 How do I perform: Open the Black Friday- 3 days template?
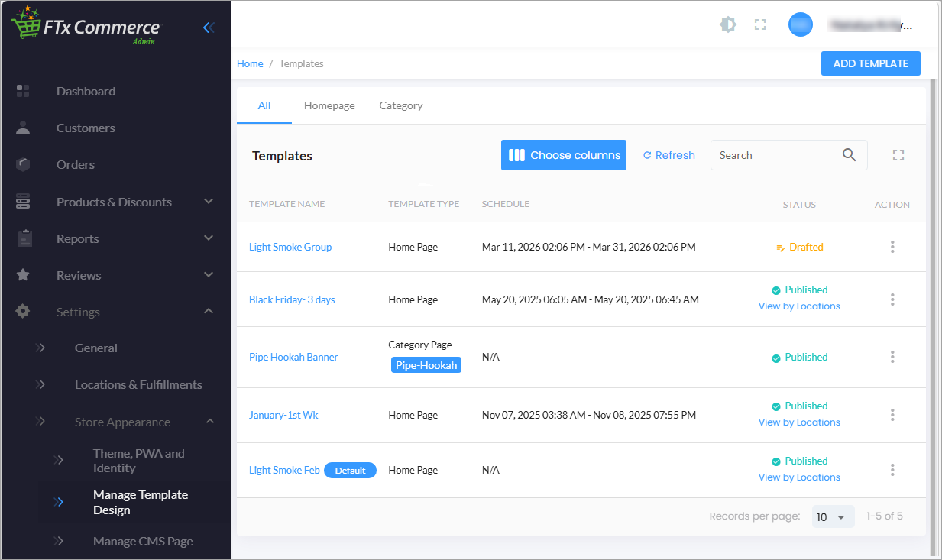click(x=292, y=299)
